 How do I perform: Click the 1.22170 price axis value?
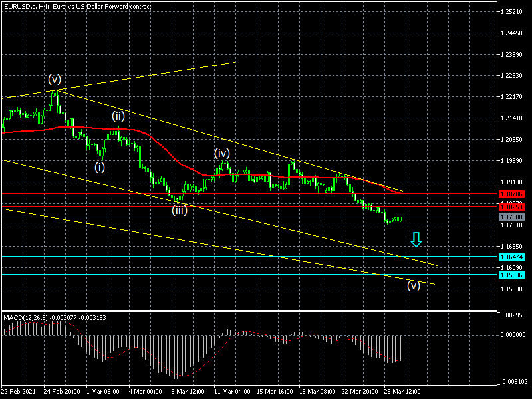[511, 97]
